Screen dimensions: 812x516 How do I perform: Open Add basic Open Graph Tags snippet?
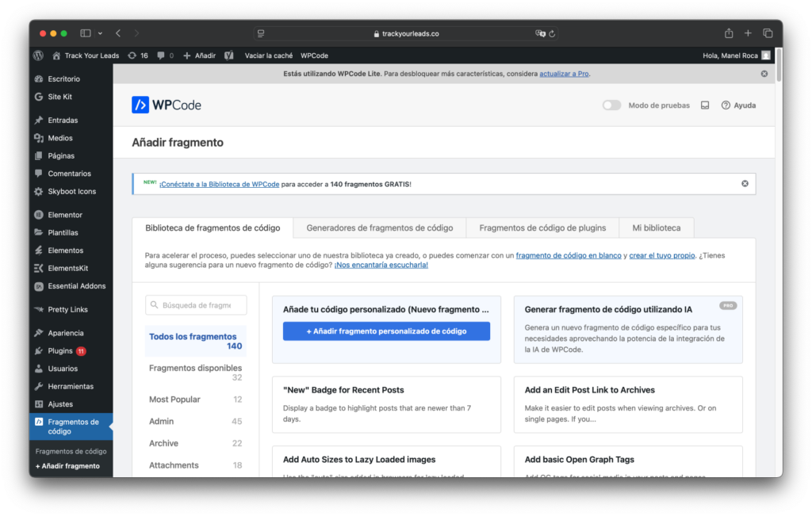pyautogui.click(x=628, y=461)
